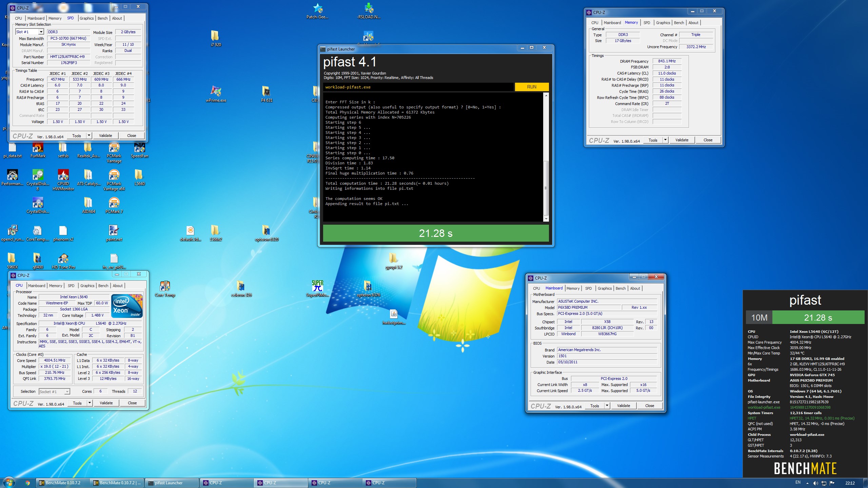The height and width of the screenshot is (488, 868).
Task: Click RUN in pifast Launcher
Action: click(x=532, y=87)
